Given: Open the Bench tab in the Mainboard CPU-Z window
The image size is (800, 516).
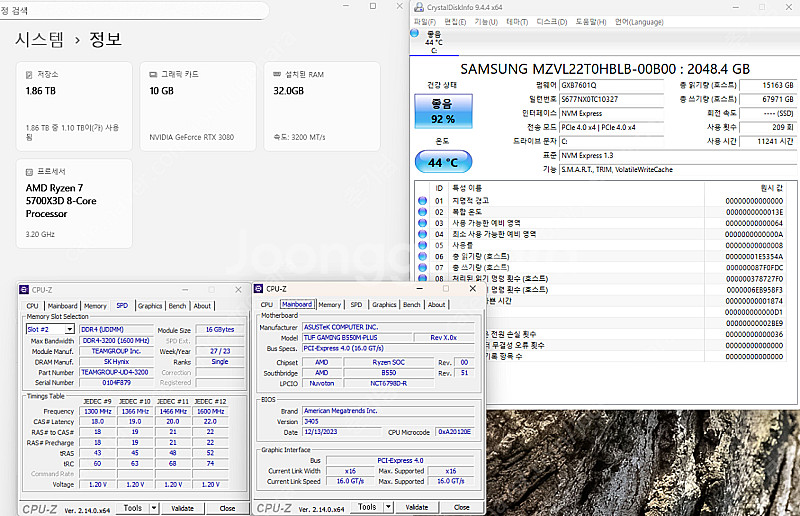Looking at the screenshot, I should tap(412, 305).
